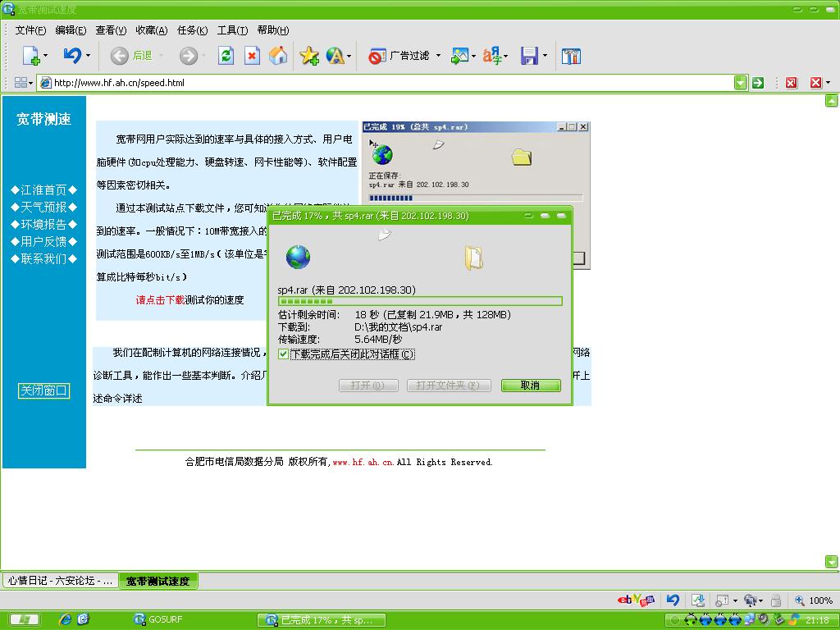Click the undo navigation arrow icon

pyautogui.click(x=73, y=56)
